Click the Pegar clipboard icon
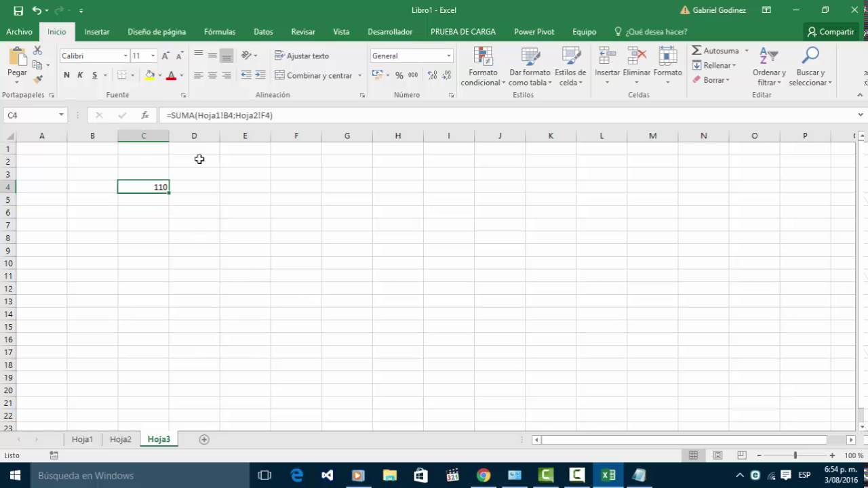The height and width of the screenshot is (488, 868). 17,57
